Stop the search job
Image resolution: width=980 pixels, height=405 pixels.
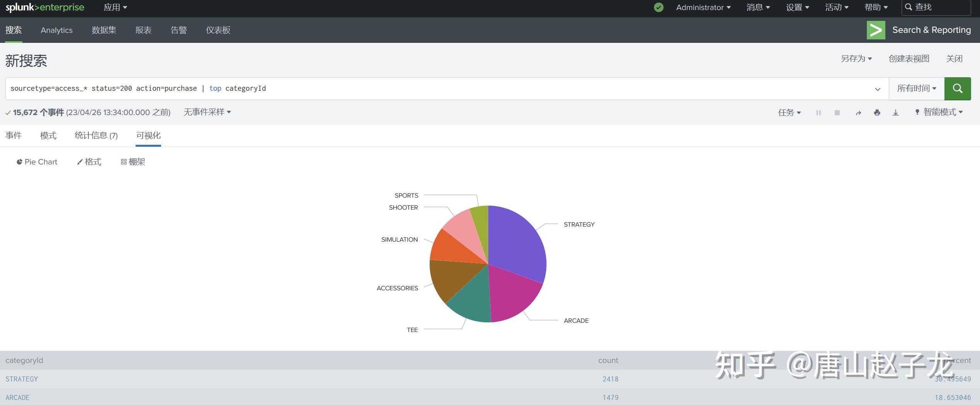(837, 113)
